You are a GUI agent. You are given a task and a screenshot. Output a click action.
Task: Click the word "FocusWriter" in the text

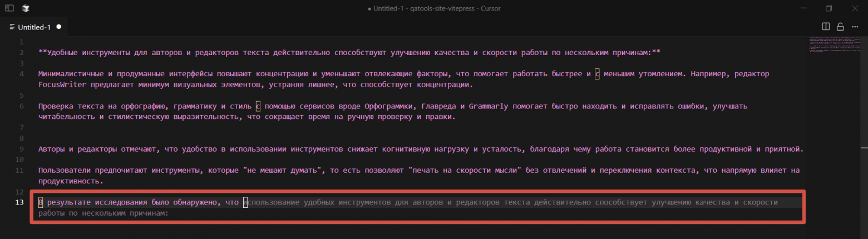click(62, 84)
